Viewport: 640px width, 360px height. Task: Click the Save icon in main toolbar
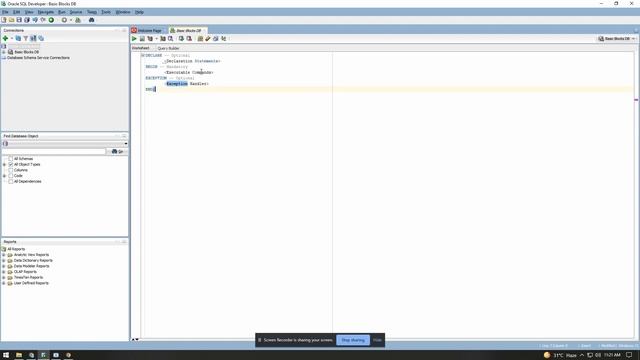[x=19, y=20]
